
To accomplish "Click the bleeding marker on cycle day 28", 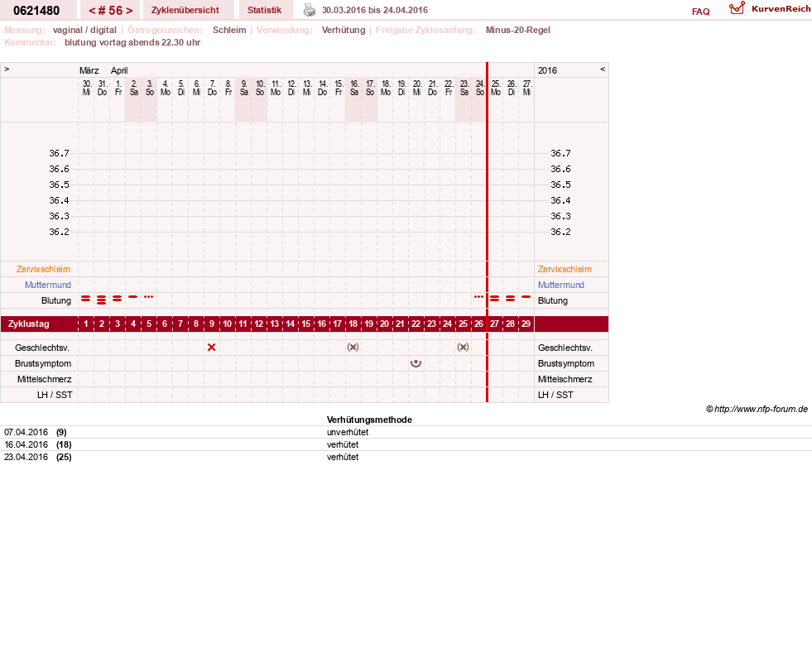I will (510, 299).
